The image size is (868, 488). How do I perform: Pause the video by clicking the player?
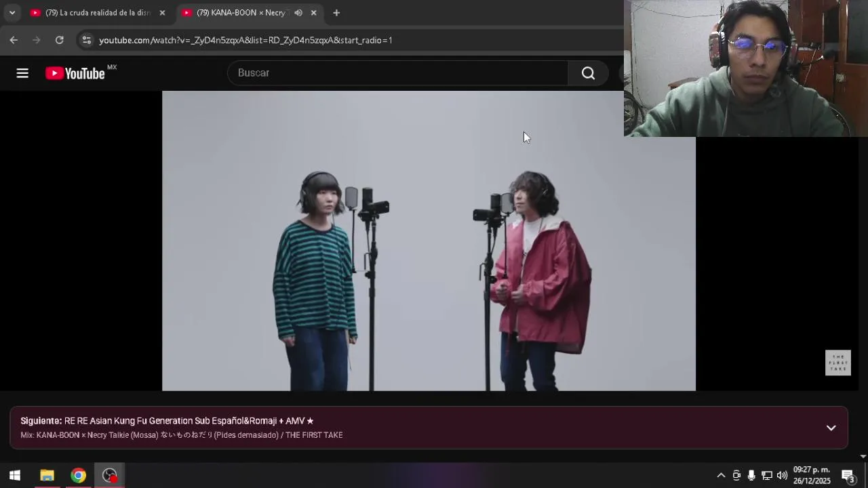coord(429,241)
